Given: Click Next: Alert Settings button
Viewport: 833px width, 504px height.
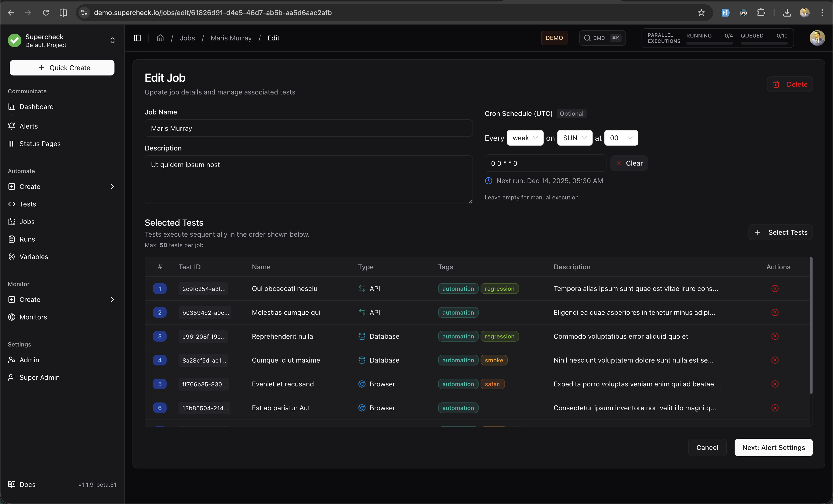Looking at the screenshot, I should (x=773, y=448).
